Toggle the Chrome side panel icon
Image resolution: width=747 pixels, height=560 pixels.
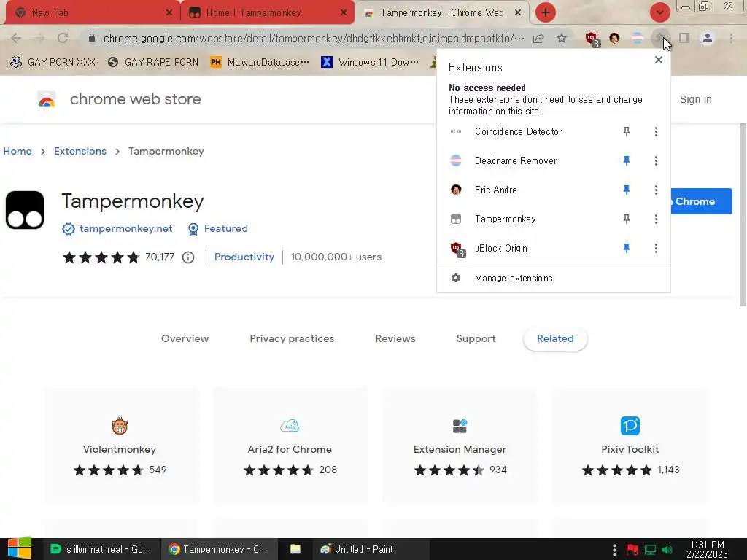coord(684,38)
